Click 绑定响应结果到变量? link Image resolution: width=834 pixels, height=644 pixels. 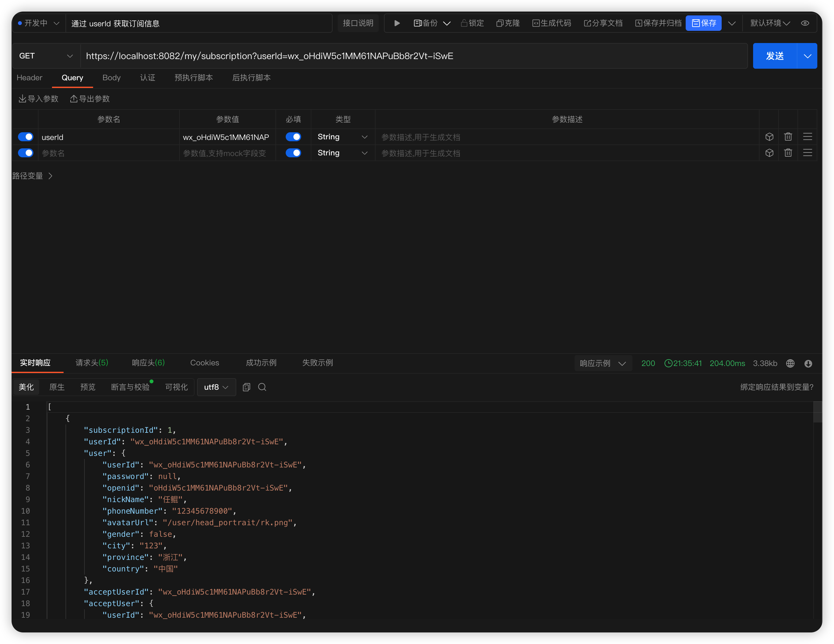[x=777, y=387]
